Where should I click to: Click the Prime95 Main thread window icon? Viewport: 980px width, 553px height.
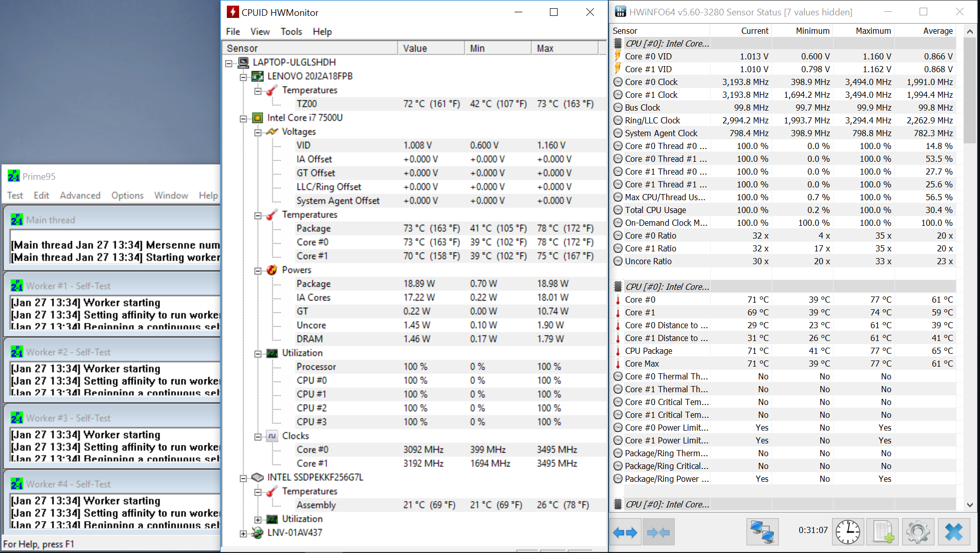pos(17,220)
